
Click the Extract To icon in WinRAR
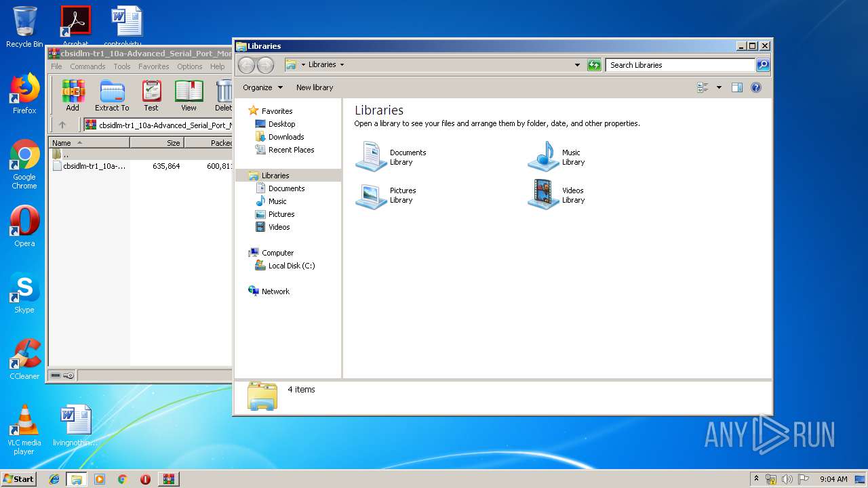coord(112,96)
